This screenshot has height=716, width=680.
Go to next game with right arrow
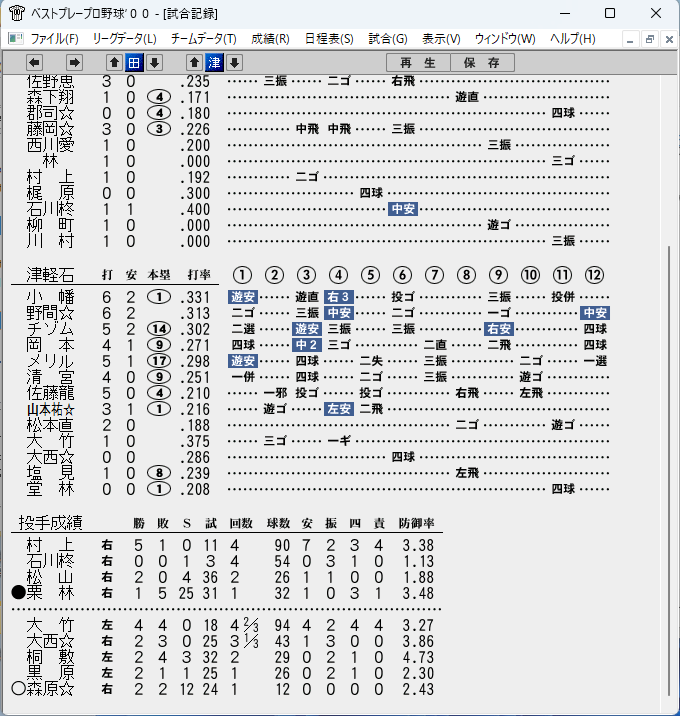tap(74, 63)
